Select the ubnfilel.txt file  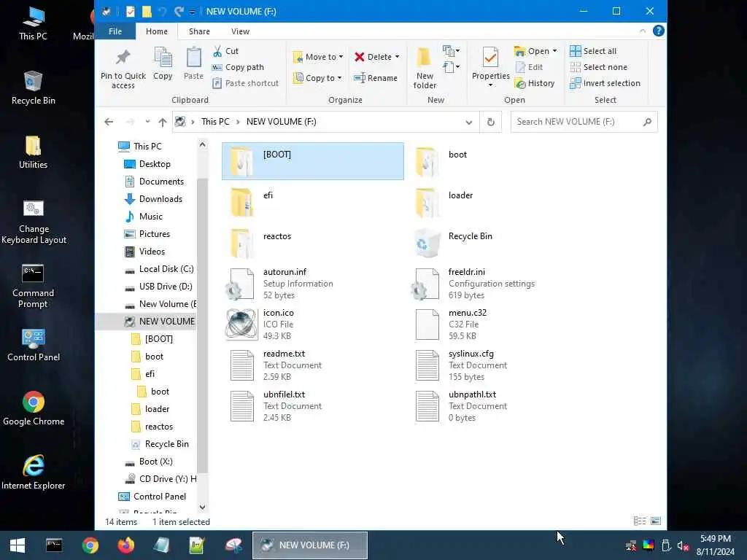coord(312,406)
